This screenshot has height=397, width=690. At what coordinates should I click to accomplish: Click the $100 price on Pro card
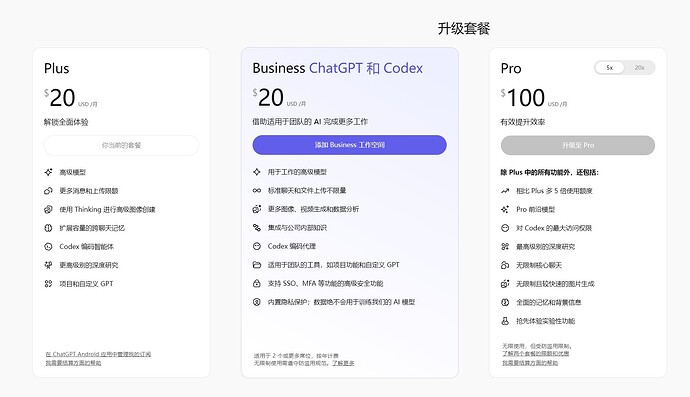click(523, 98)
